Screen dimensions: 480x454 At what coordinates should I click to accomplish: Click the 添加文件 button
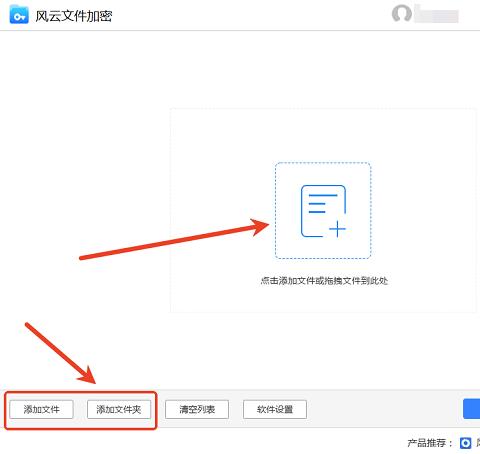[41, 409]
